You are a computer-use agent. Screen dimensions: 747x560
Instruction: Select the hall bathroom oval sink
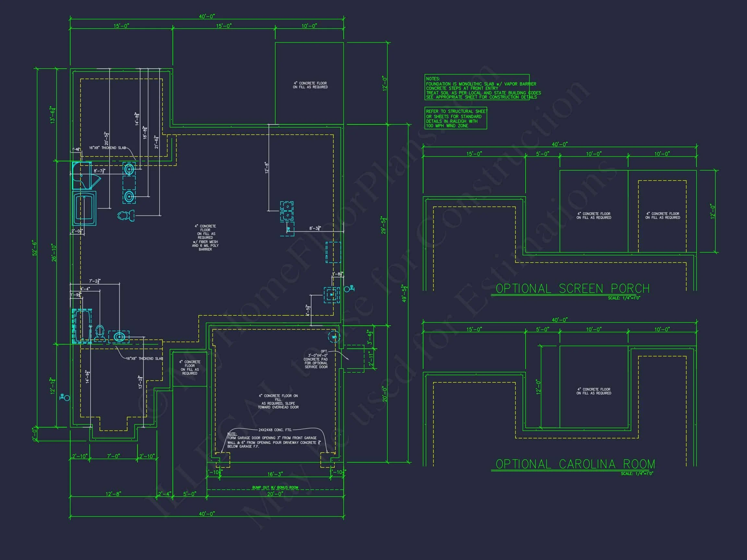click(119, 337)
